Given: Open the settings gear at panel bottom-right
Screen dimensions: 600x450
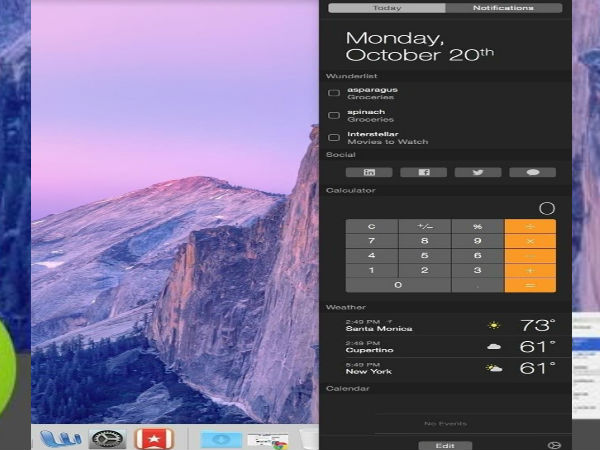Looking at the screenshot, I should 554,445.
